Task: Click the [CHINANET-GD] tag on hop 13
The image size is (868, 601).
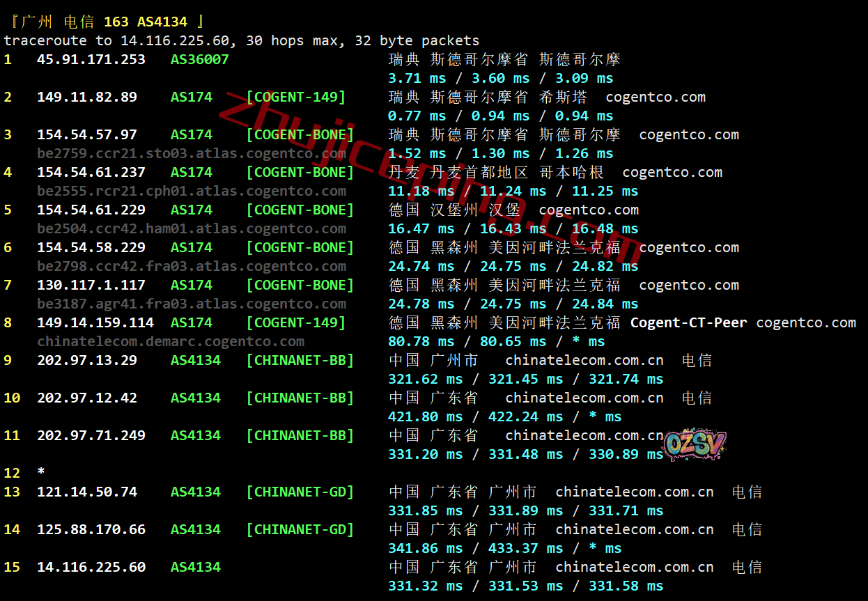Action: point(300,492)
